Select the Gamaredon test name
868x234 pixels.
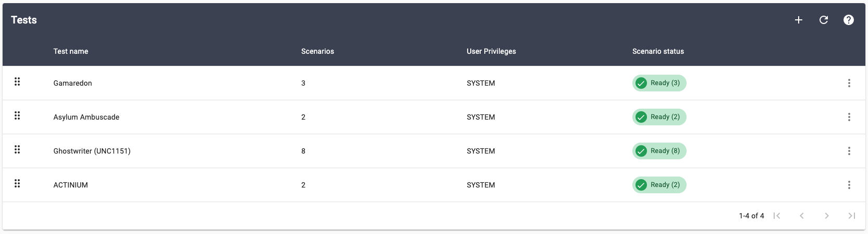pos(72,83)
